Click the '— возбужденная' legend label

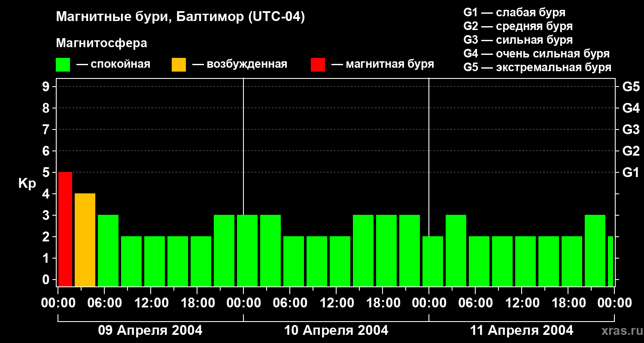click(240, 64)
